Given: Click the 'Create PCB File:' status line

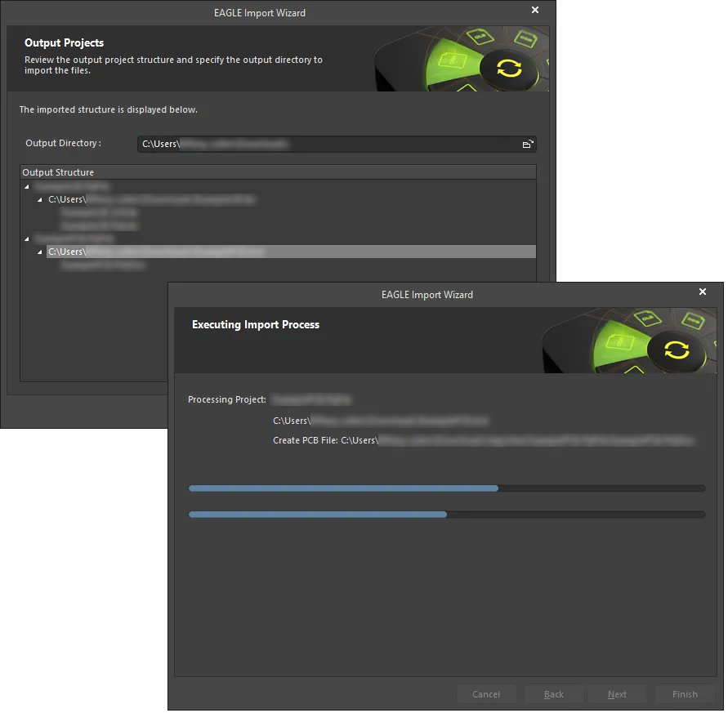Looking at the screenshot, I should pyautogui.click(x=484, y=440).
